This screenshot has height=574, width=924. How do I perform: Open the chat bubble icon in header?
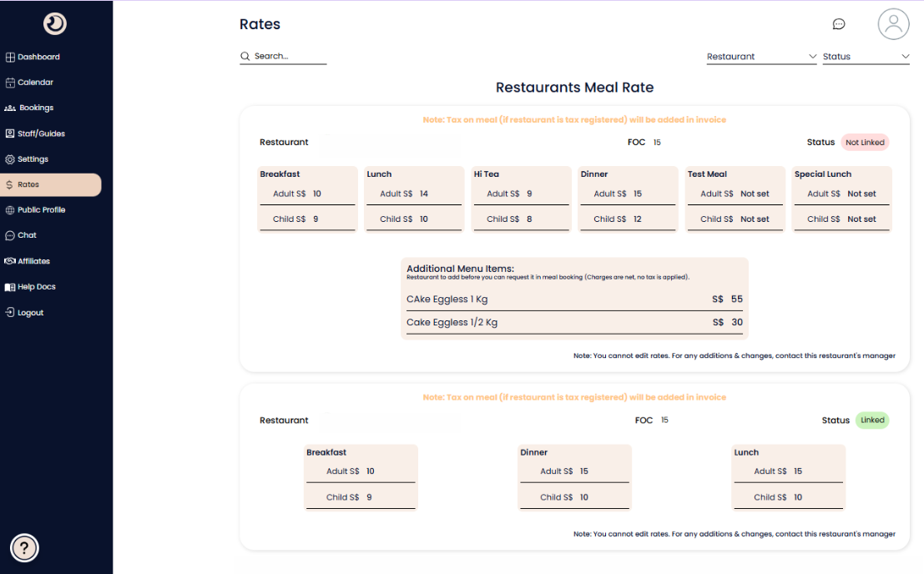tap(839, 24)
